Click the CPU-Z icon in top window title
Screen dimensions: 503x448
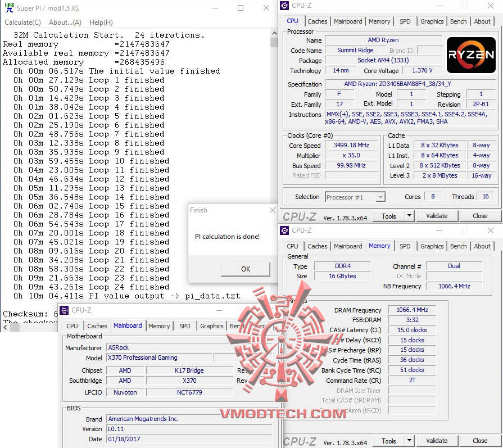[284, 6]
